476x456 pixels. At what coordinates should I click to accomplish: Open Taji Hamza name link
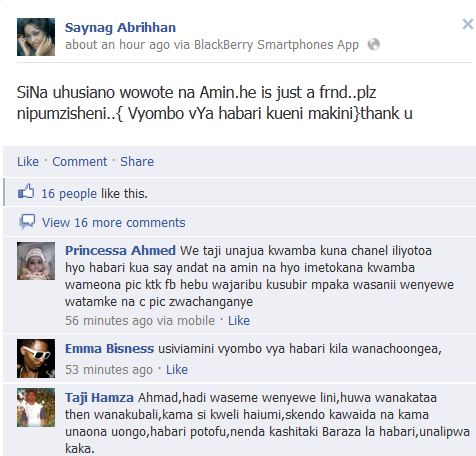click(x=99, y=398)
